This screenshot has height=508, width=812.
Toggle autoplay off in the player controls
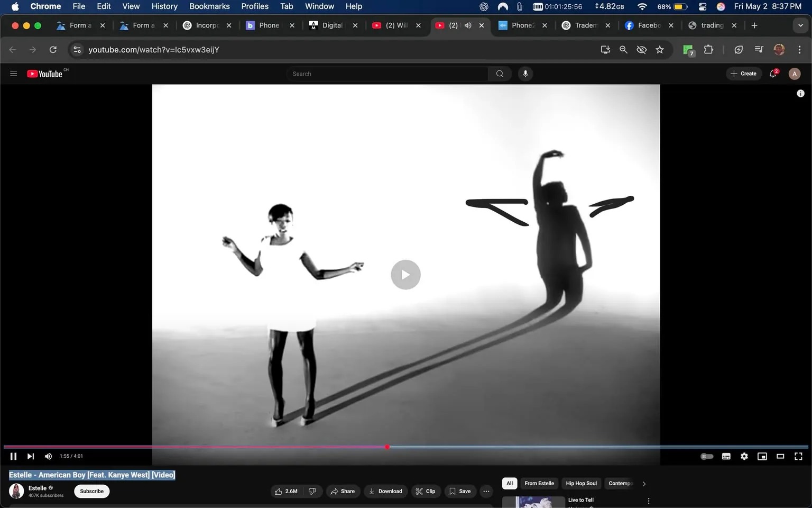[x=707, y=456]
